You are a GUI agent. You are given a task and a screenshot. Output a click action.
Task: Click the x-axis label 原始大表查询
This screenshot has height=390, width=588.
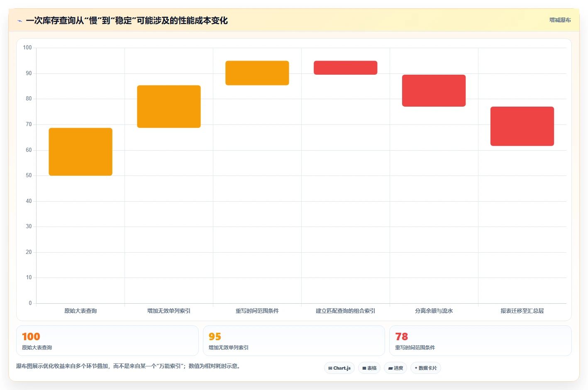[x=81, y=311]
